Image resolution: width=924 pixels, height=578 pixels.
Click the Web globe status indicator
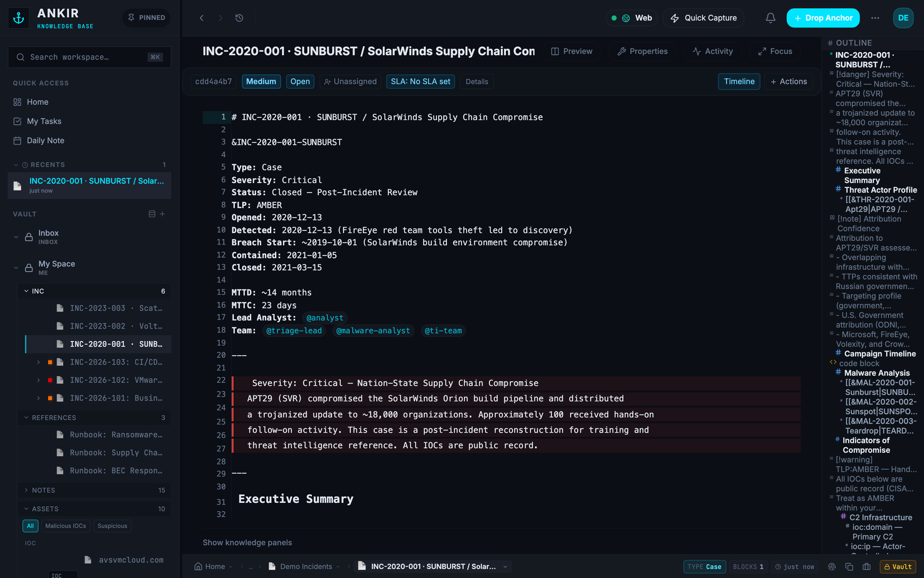point(631,18)
